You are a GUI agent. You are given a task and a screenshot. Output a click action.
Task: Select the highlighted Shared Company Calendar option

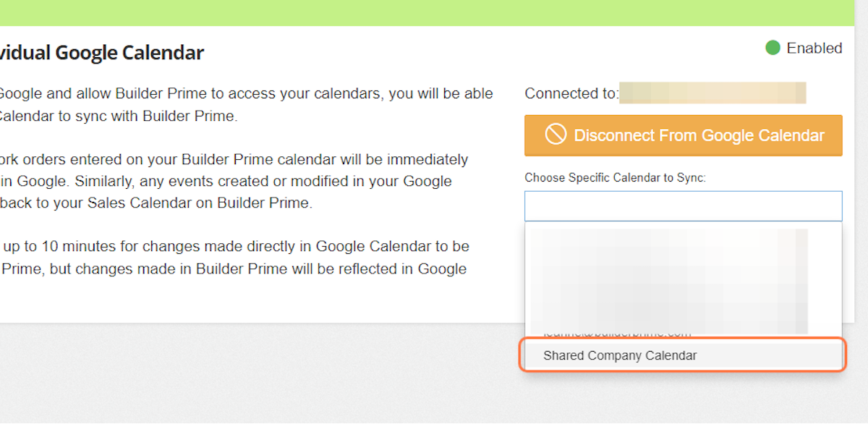coord(683,355)
